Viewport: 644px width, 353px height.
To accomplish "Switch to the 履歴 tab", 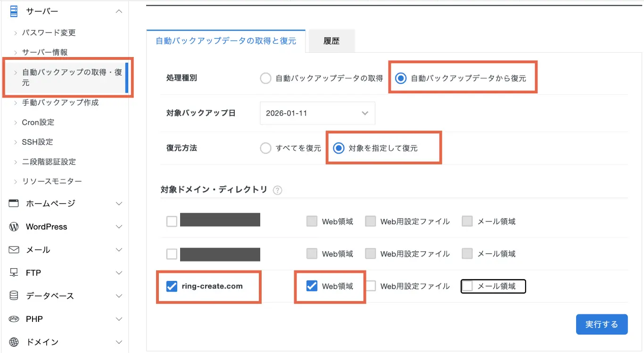I will coord(331,41).
